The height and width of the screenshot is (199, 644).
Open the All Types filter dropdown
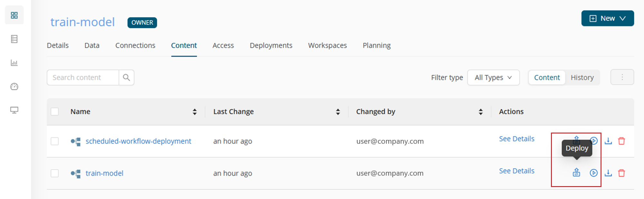(493, 77)
